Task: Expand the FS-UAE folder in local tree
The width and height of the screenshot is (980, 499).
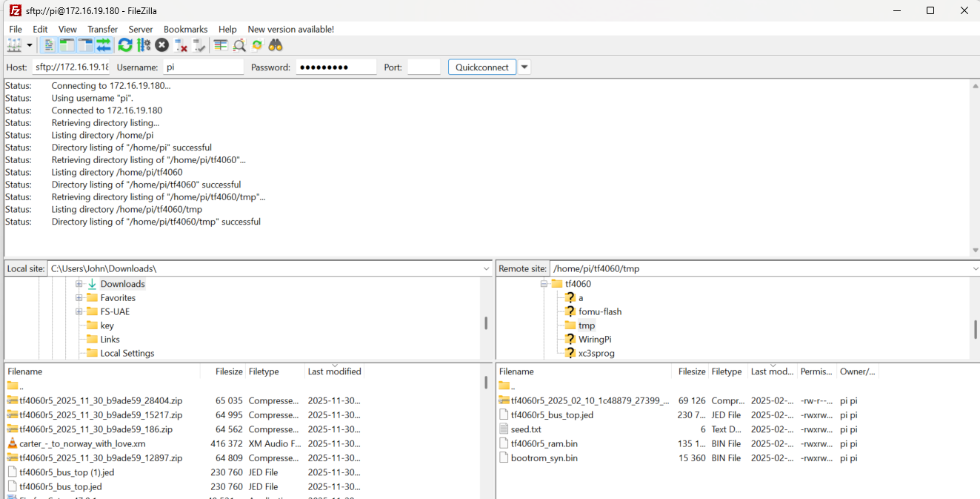Action: point(79,311)
